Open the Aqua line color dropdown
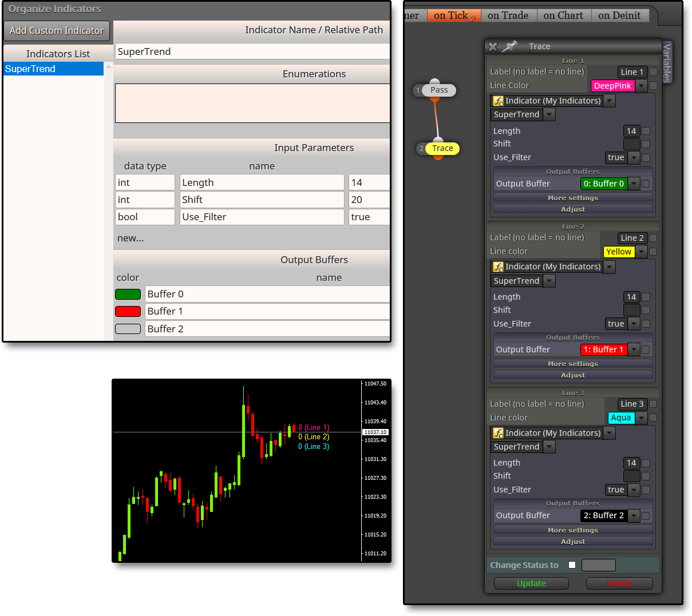692x616 pixels. [642, 418]
